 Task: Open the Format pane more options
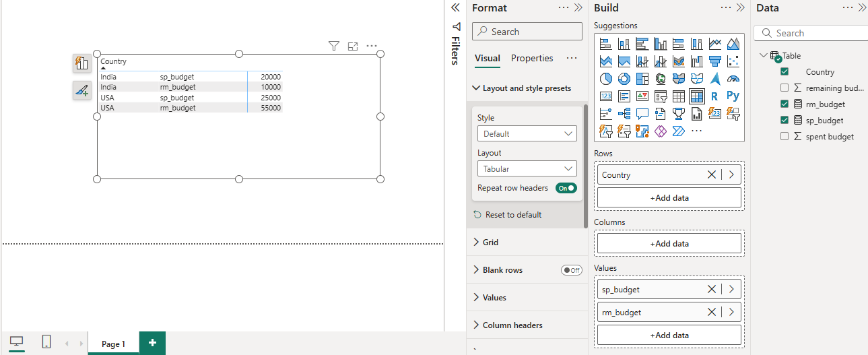(564, 7)
